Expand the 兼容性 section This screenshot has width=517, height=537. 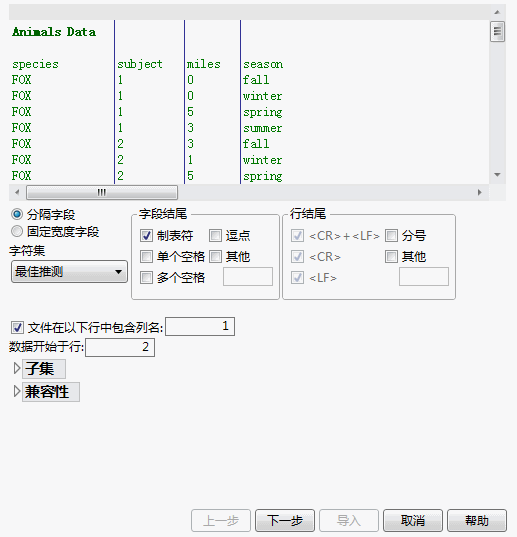[x=17, y=391]
